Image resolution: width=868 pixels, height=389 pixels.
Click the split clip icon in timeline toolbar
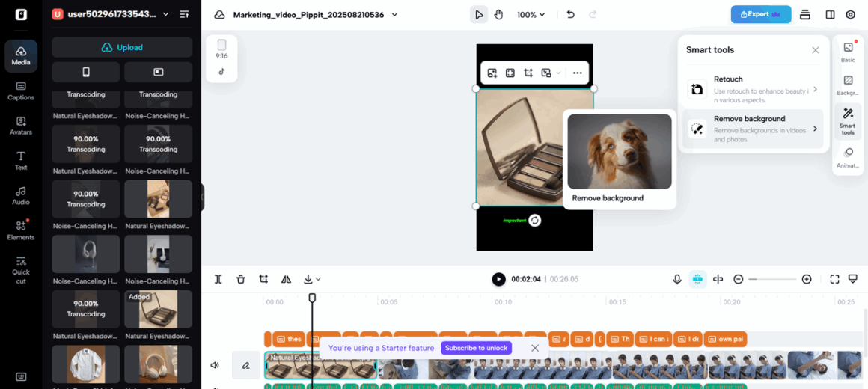coord(218,279)
